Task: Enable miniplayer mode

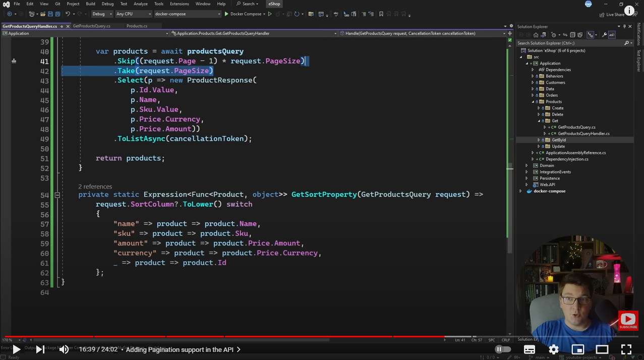Action: pos(578,349)
